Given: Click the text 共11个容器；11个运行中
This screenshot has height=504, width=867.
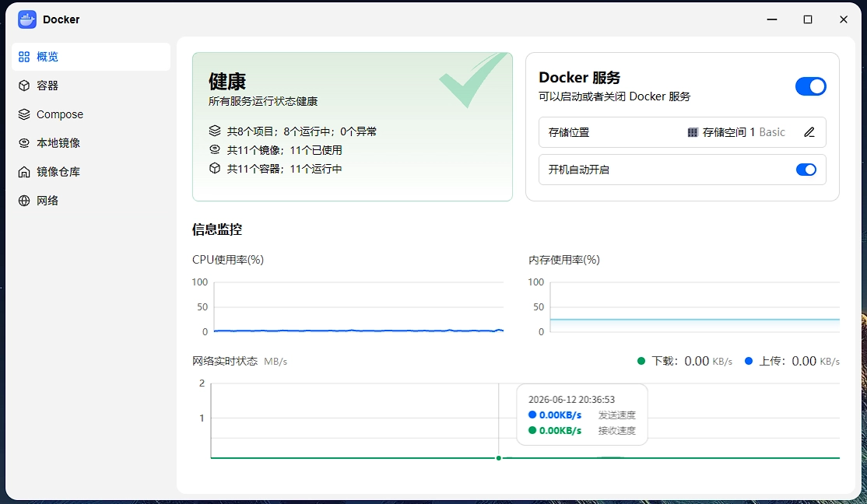Looking at the screenshot, I should (284, 169).
